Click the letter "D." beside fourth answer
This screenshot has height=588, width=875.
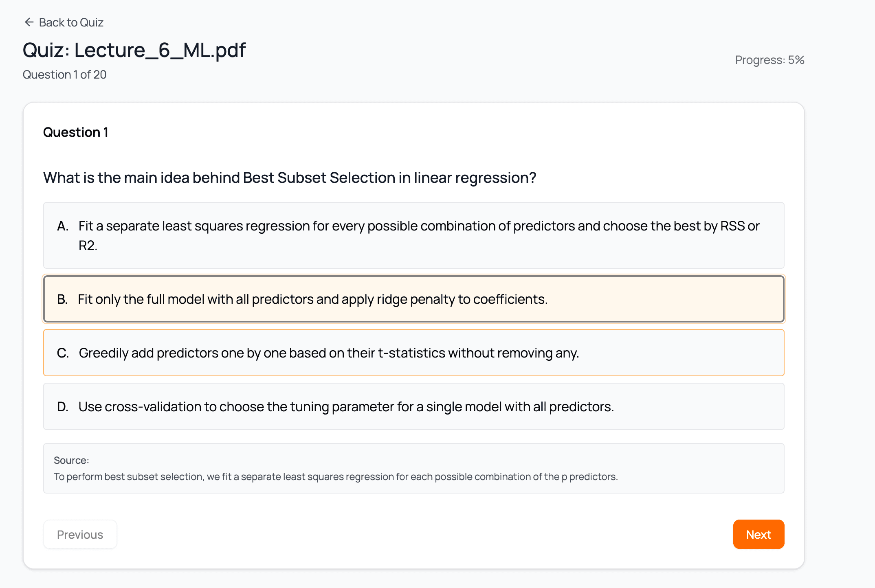[x=63, y=406]
